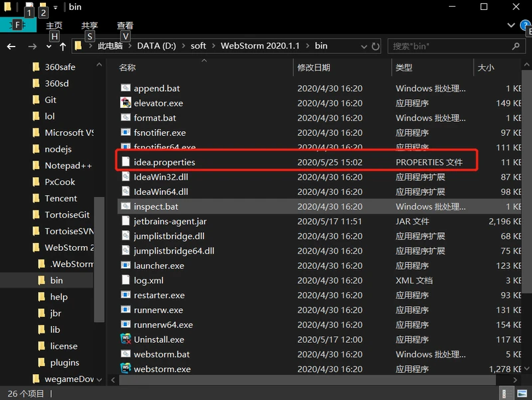The image size is (532, 400).
Task: Open the append.bat file icon
Action: click(x=126, y=89)
